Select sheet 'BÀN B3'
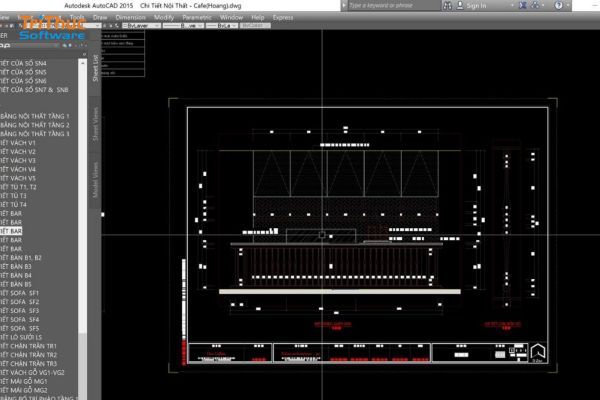 pos(16,266)
